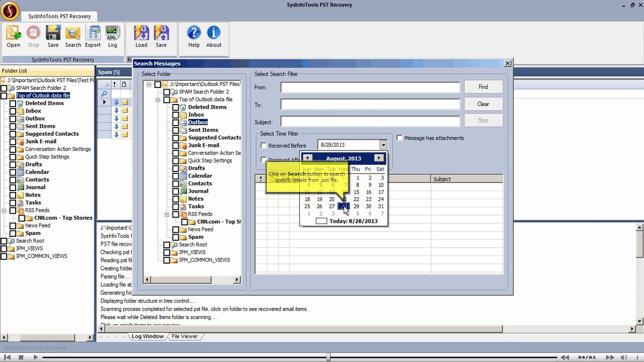Click the play button in video bar

36,357
